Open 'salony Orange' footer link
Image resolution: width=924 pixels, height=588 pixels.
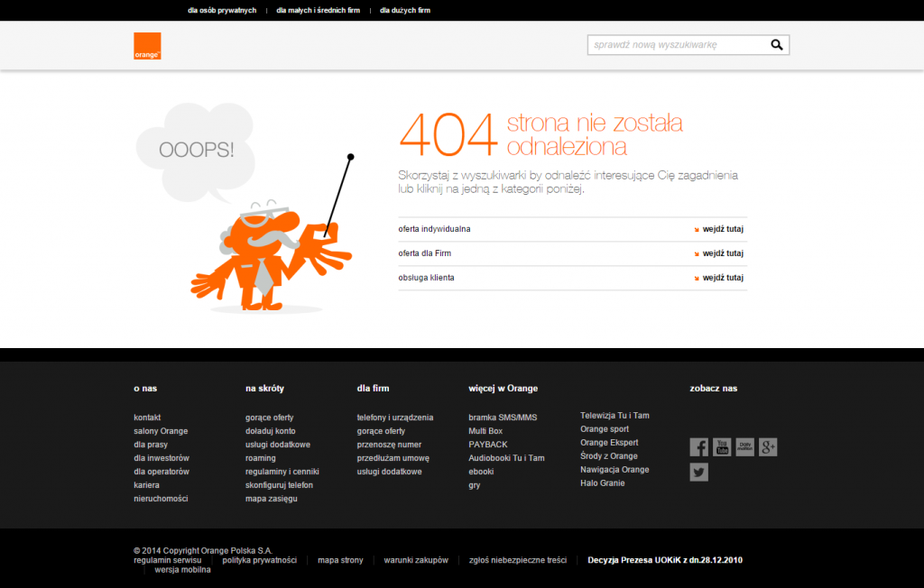pyautogui.click(x=161, y=431)
